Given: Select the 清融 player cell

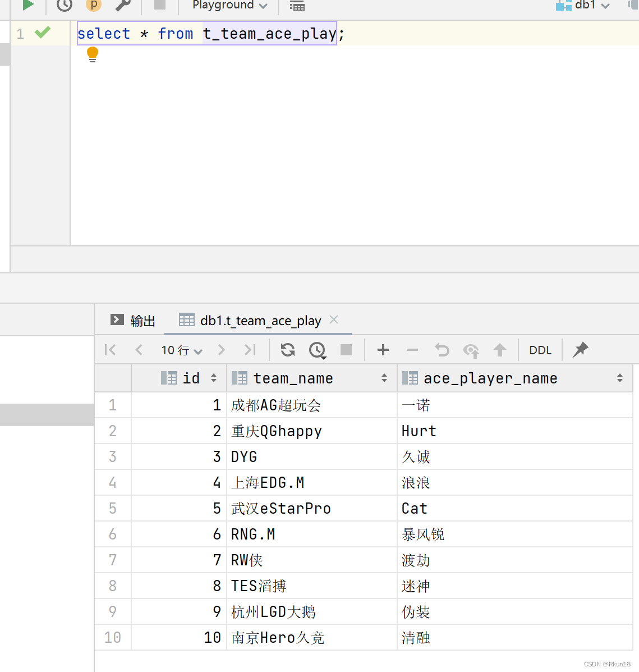Looking at the screenshot, I should (515, 637).
